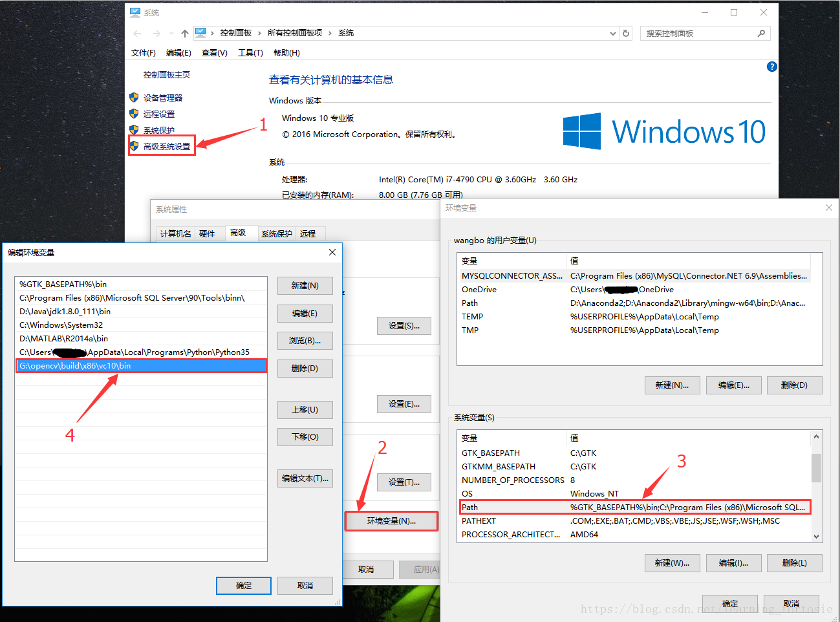Select D:\Java\jdk1.8.0_111\bin entry
The height and width of the screenshot is (622, 840).
[141, 312]
